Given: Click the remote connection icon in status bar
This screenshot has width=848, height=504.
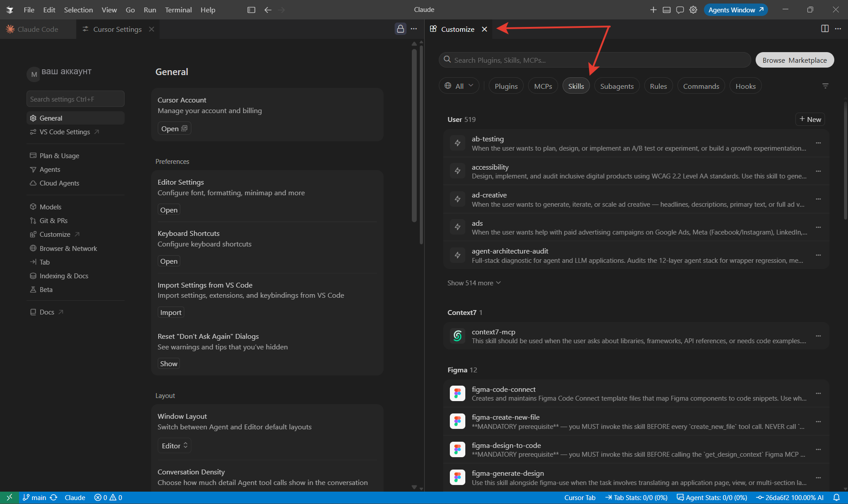Looking at the screenshot, I should pos(9,498).
